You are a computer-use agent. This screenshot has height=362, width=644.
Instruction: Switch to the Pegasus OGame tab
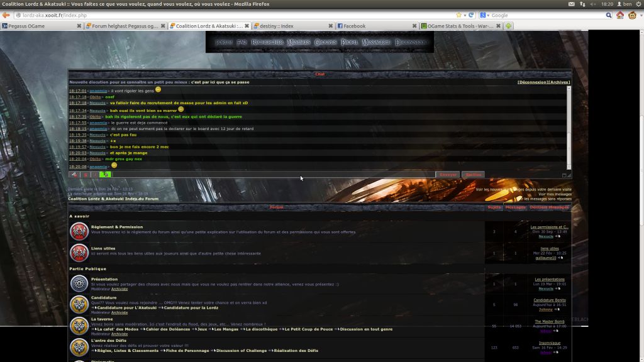click(41, 26)
